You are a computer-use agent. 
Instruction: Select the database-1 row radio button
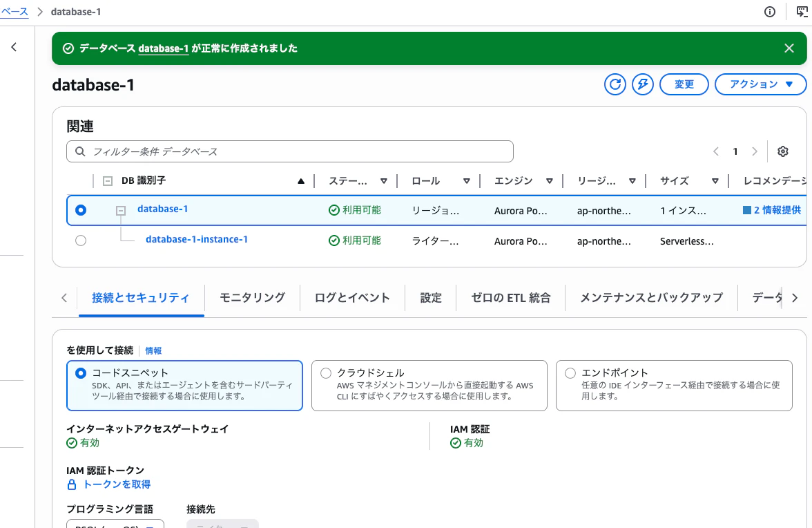pos(81,210)
